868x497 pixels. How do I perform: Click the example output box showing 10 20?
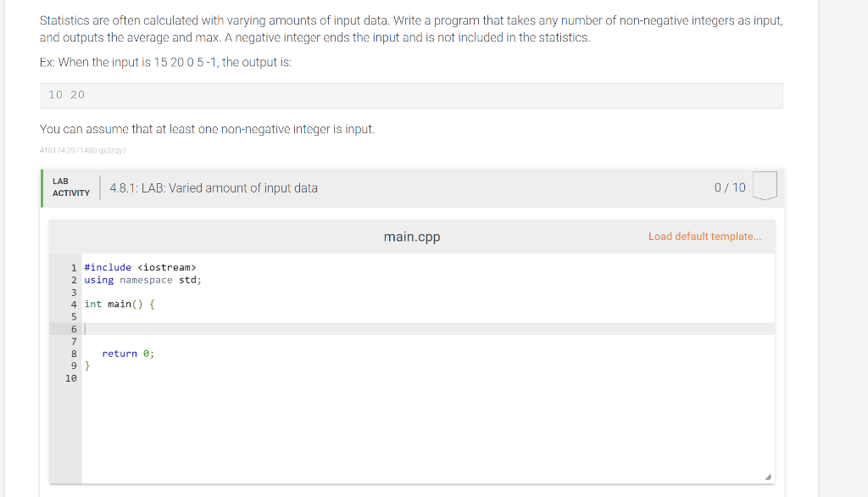[x=411, y=95]
